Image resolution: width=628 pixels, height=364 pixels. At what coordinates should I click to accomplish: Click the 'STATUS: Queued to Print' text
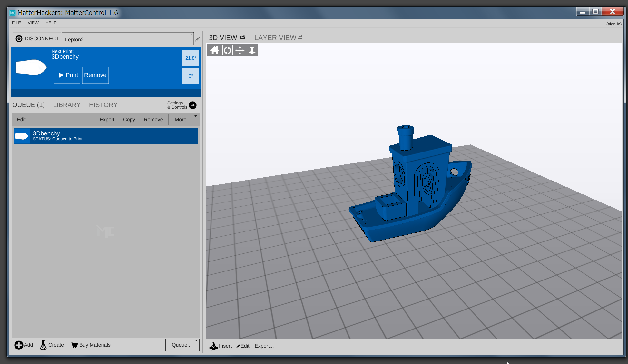pyautogui.click(x=57, y=139)
